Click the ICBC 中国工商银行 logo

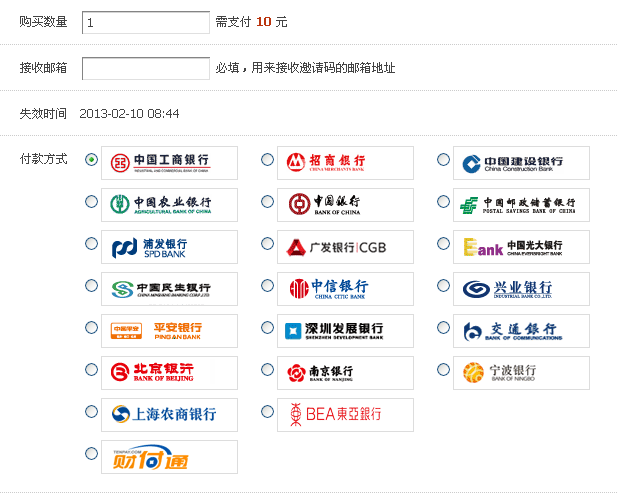[x=169, y=163]
